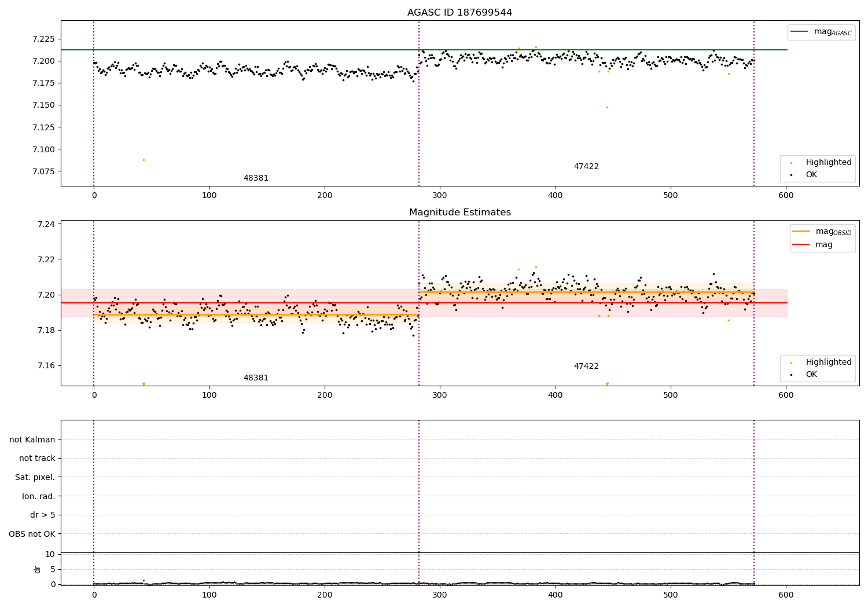
Task: Click the 'dr' axis label at bottom left
Action: coord(38,569)
